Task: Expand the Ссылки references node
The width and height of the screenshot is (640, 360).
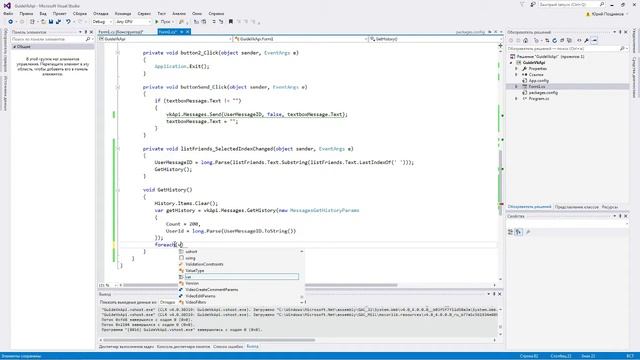Action: [x=516, y=75]
